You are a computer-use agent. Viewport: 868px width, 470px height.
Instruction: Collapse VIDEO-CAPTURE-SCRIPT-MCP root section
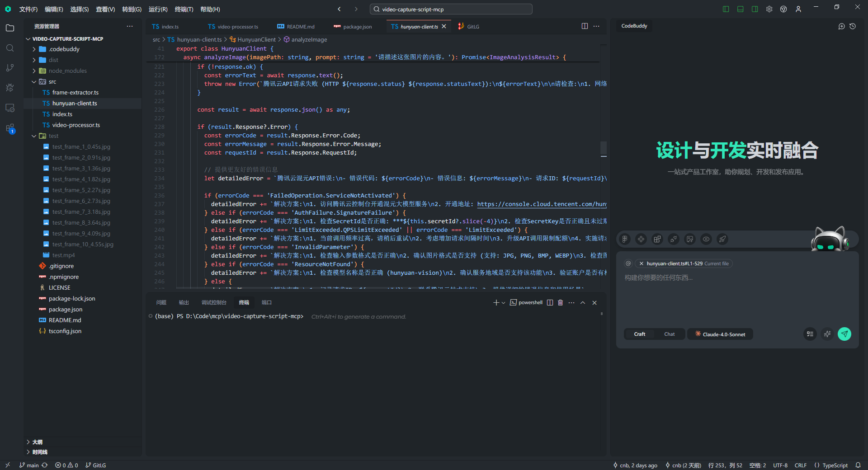28,39
